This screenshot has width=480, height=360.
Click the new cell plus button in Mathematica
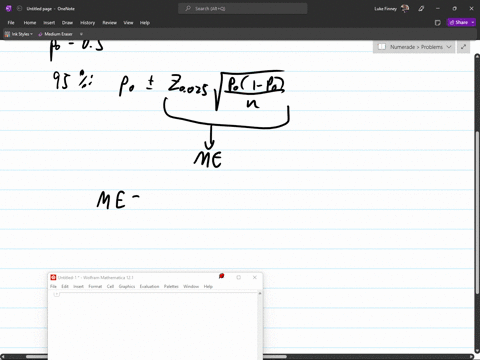pyautogui.click(x=57, y=294)
